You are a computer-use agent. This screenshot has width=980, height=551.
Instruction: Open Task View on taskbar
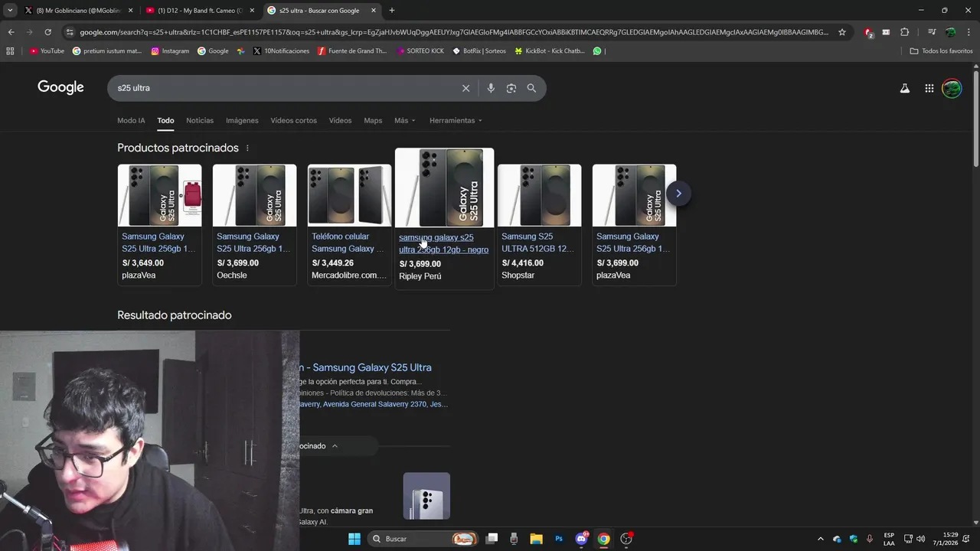click(492, 539)
